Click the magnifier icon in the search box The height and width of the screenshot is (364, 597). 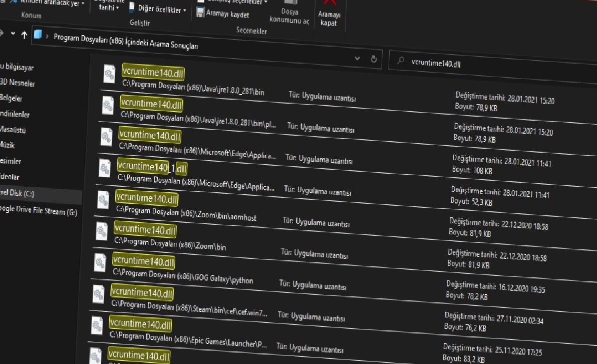coord(401,60)
